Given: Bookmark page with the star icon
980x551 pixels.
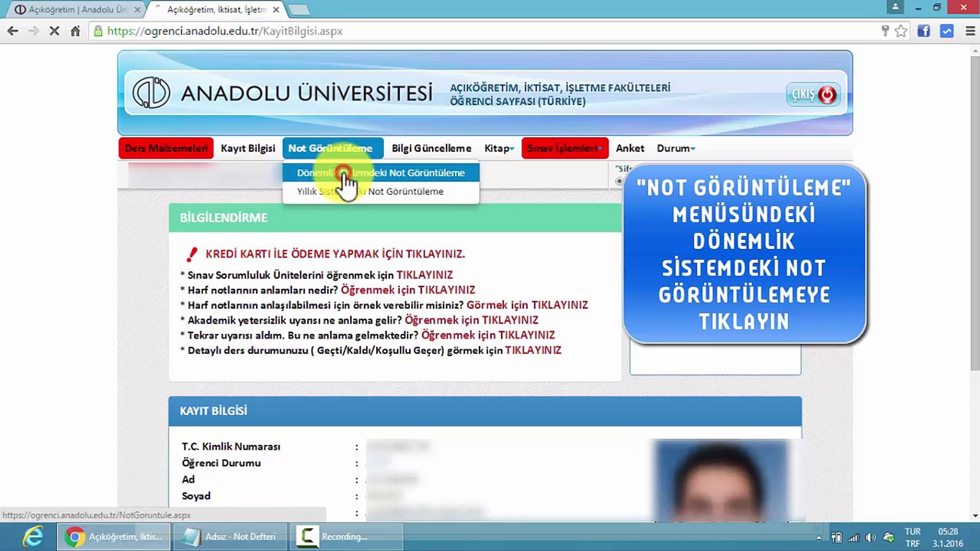Looking at the screenshot, I should pos(901,31).
